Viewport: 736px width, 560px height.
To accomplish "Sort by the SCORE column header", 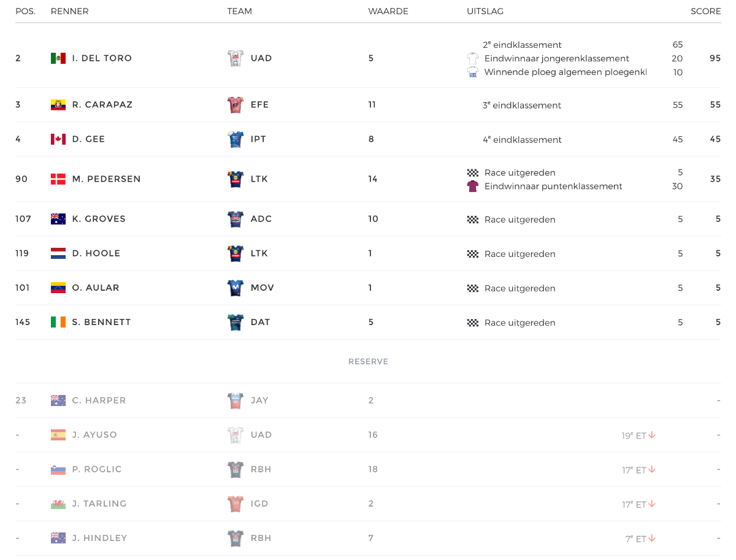I will pos(705,12).
